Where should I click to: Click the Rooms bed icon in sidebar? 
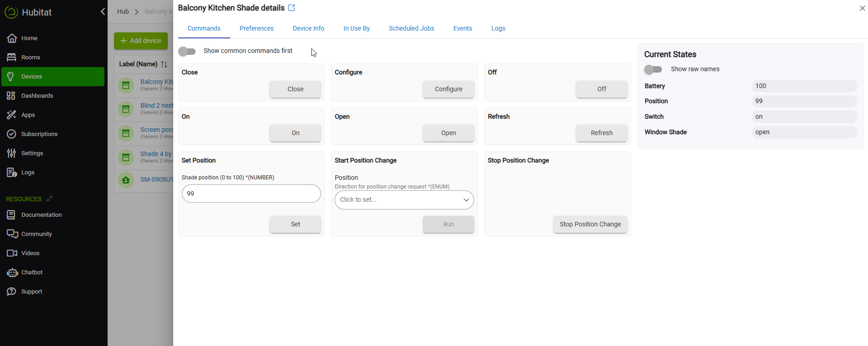(x=11, y=57)
